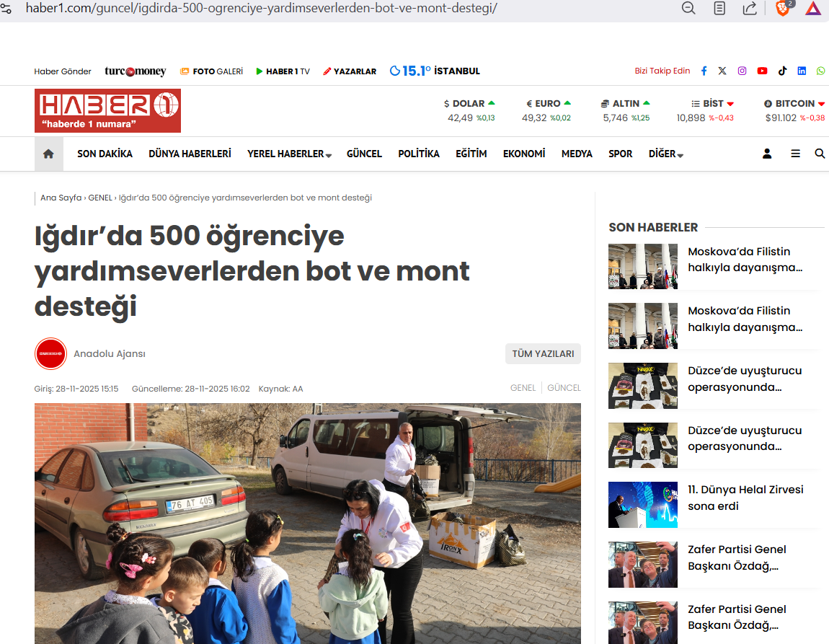Open the hamburger menu icon

coord(795,154)
